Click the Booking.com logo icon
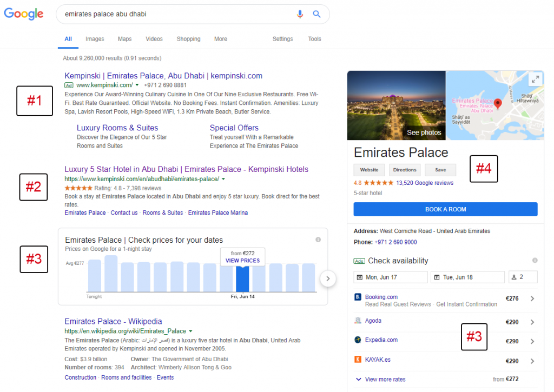 click(x=358, y=297)
